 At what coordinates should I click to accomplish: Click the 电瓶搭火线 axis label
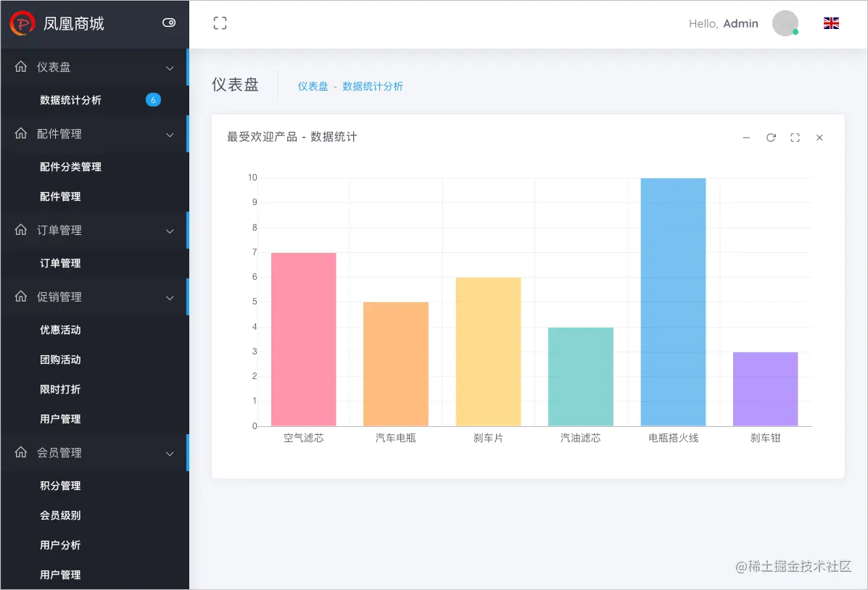673,438
